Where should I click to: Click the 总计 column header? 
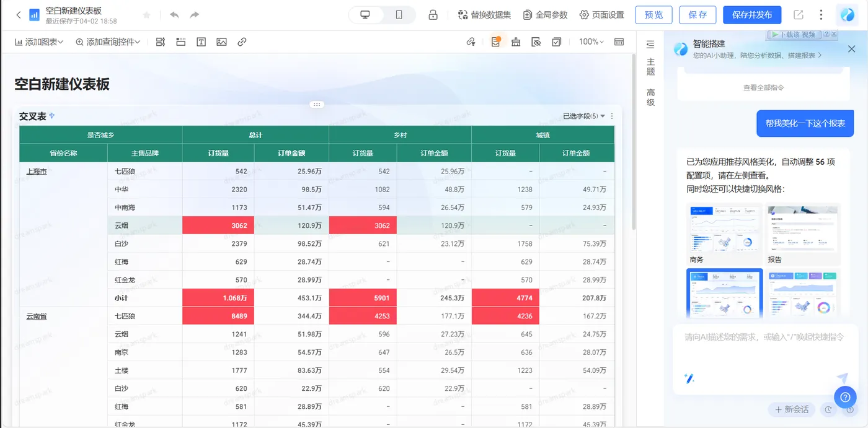click(255, 134)
